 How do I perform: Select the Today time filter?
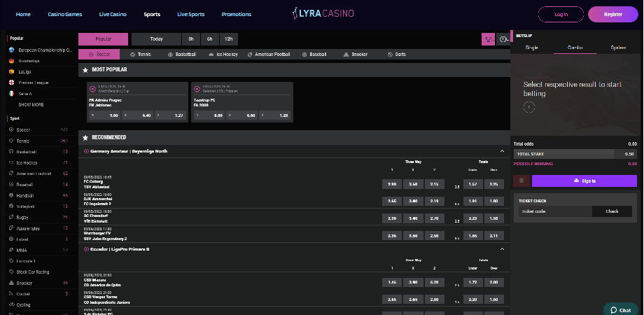click(x=156, y=39)
